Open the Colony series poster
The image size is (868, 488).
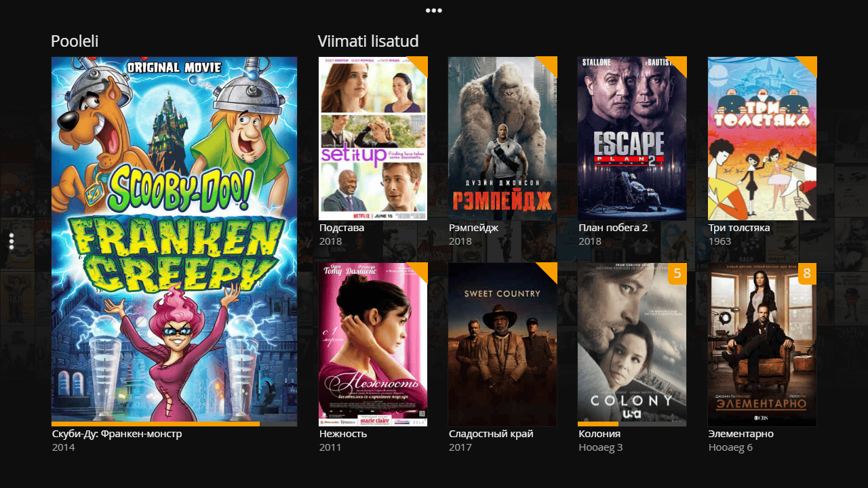tap(632, 344)
